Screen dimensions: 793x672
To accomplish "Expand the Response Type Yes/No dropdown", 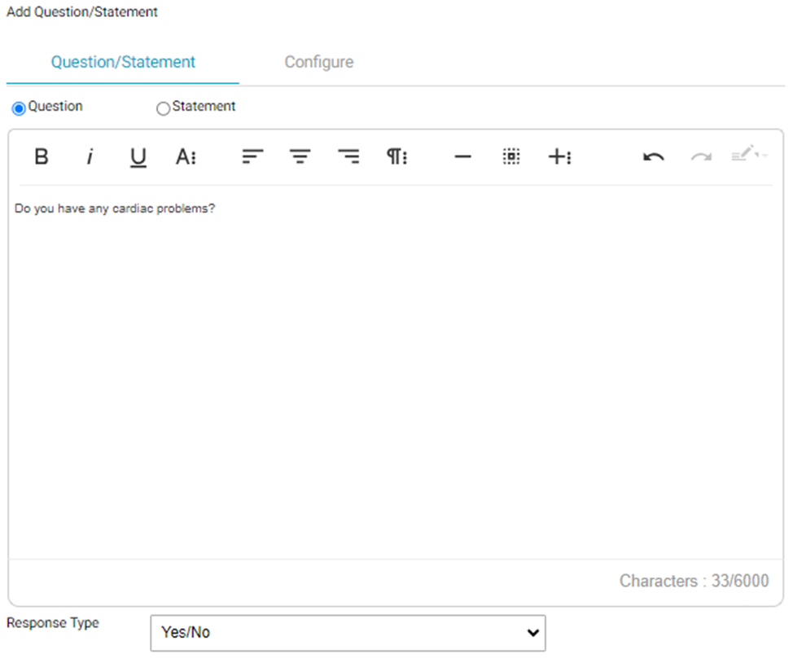I will [348, 633].
